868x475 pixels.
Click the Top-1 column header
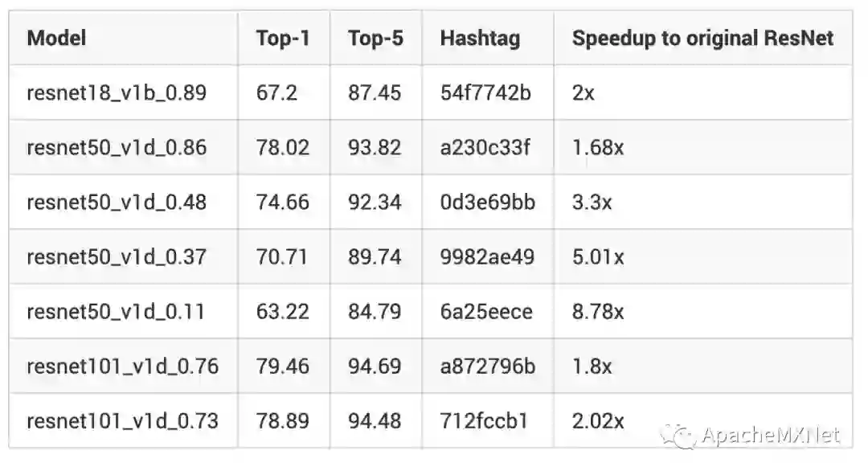pyautogui.click(x=283, y=38)
